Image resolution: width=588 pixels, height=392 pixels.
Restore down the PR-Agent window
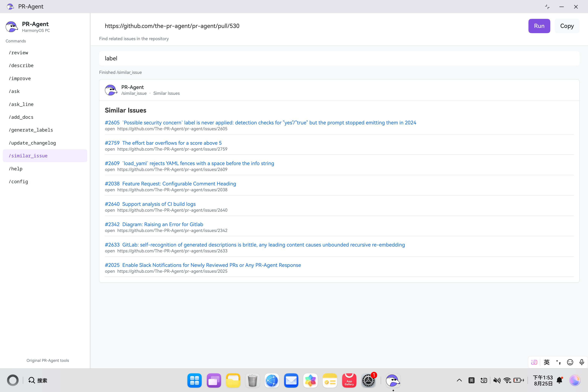tap(547, 7)
